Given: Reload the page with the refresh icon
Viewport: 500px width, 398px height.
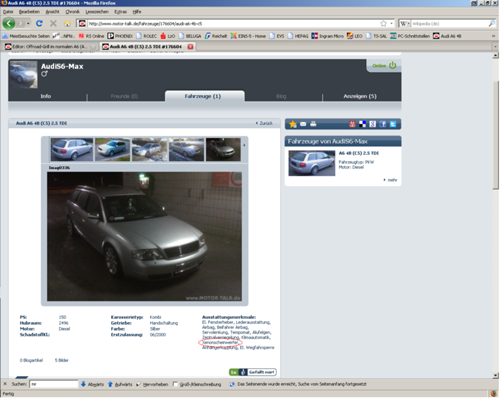Looking at the screenshot, I should tap(39, 23).
